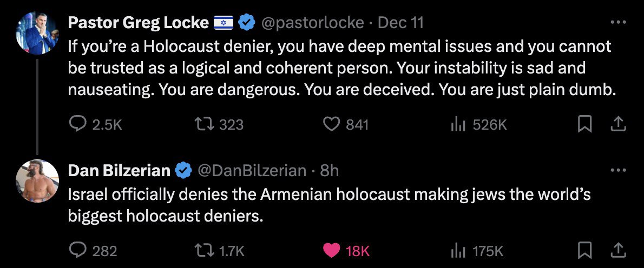View analytics for the 526K views tweet
This screenshot has width=644, height=268.
(458, 125)
